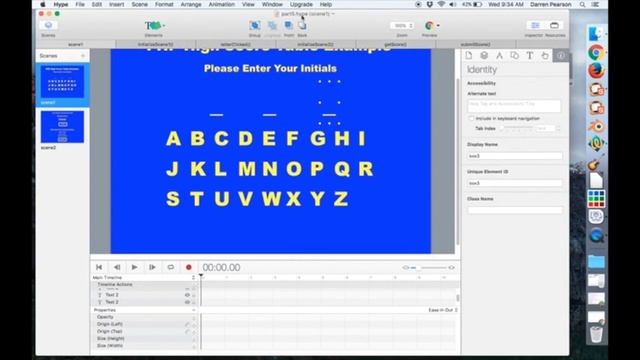The height and width of the screenshot is (360, 640).
Task: Open the Scenes panel toolbar button
Action: coord(48,26)
